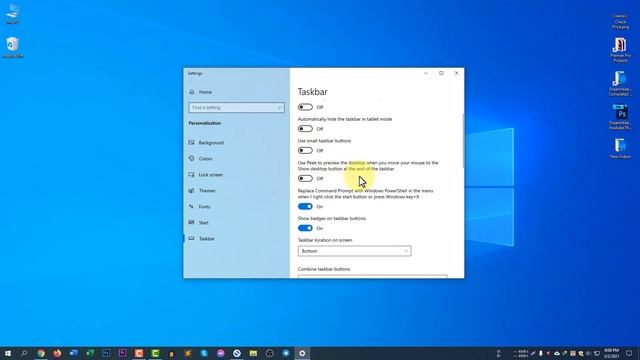
Task: Toggle Replace Command Prompt with PowerShell switch
Action: pyautogui.click(x=305, y=207)
